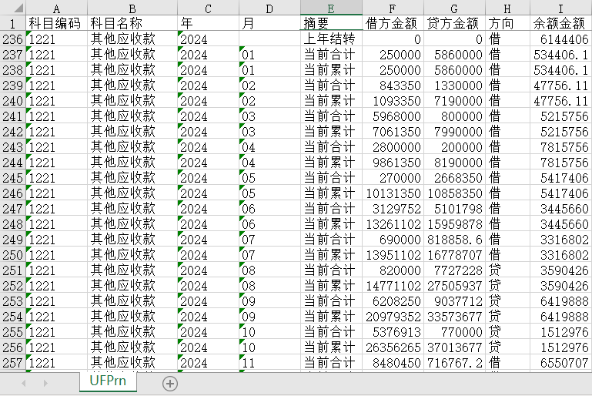Click the 借方金额 header cell
Screen dimensions: 592x396
pyautogui.click(x=393, y=23)
